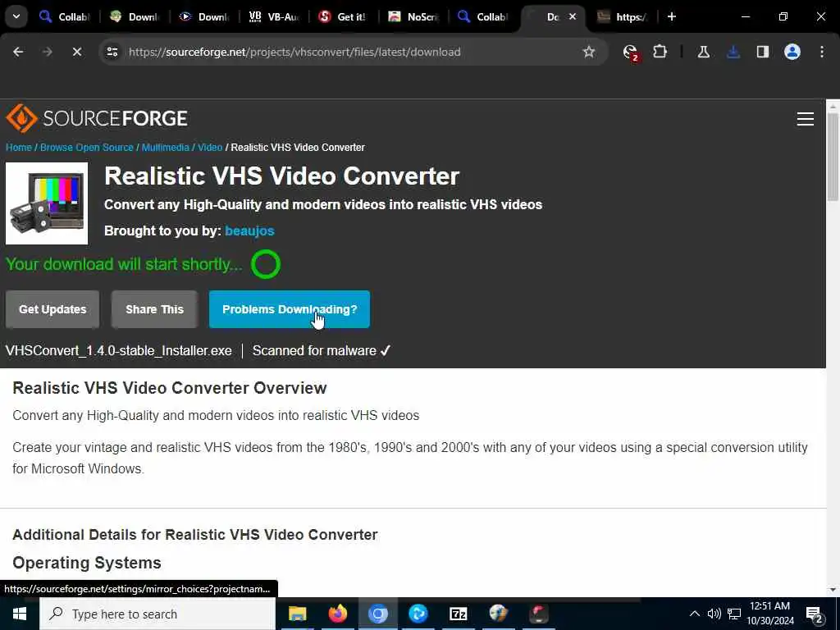Open the NoScript extension icon
Viewport: 840px width, 630px height.
point(631,52)
